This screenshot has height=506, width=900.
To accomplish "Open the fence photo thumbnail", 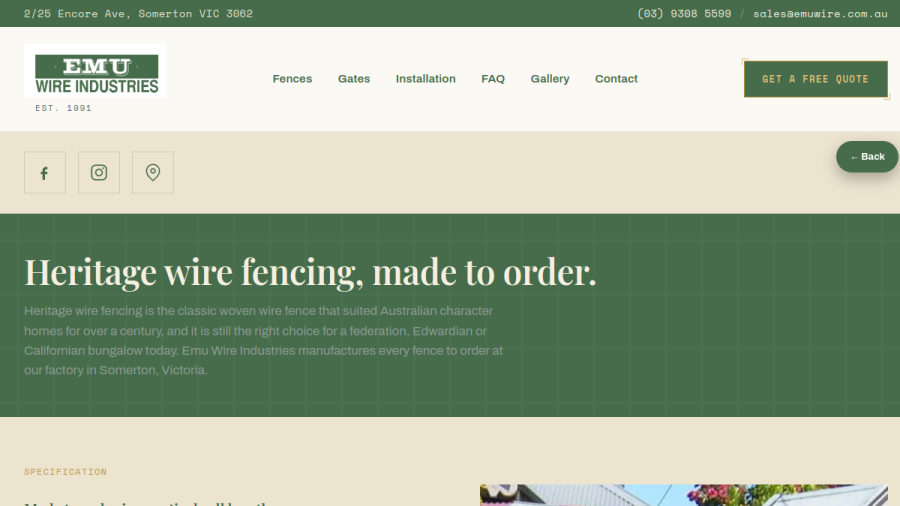I will (684, 495).
